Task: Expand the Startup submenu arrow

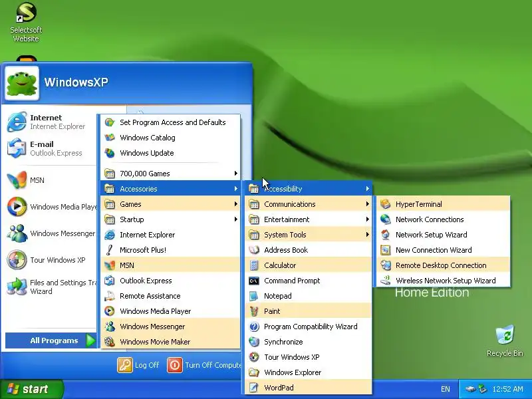Action: point(236,219)
